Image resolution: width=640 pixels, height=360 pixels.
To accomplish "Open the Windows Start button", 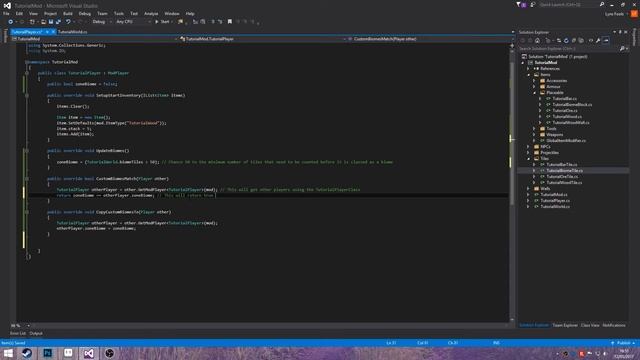I will [x=8, y=353].
